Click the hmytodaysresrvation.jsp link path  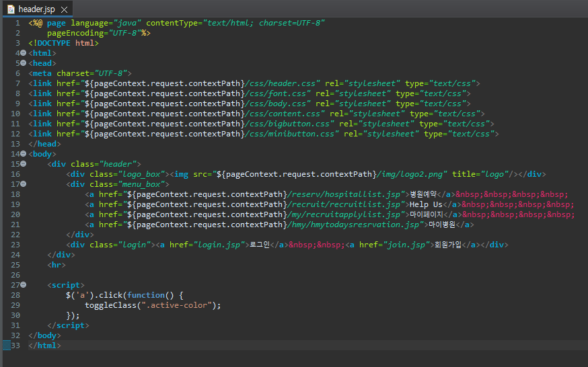[353, 225]
